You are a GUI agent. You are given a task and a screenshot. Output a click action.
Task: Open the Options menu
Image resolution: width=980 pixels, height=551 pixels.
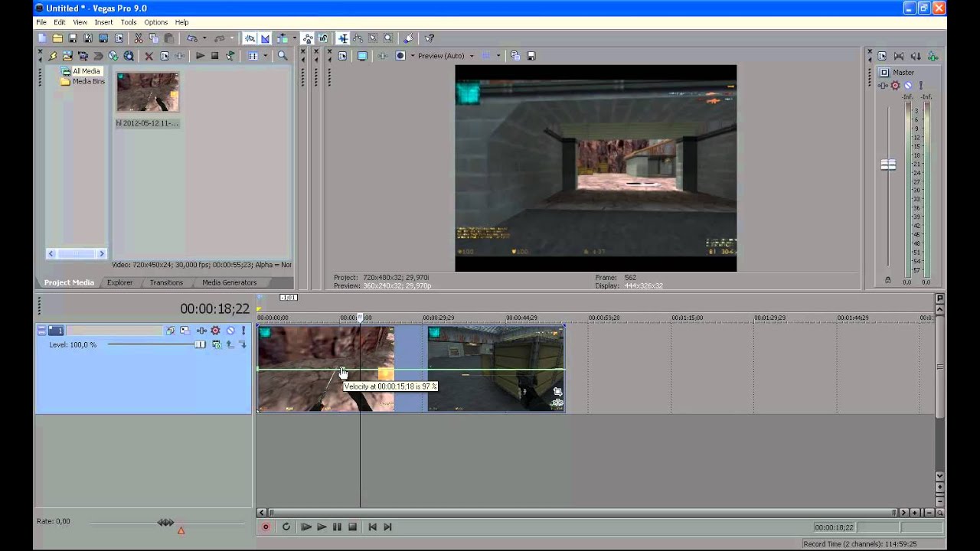155,22
